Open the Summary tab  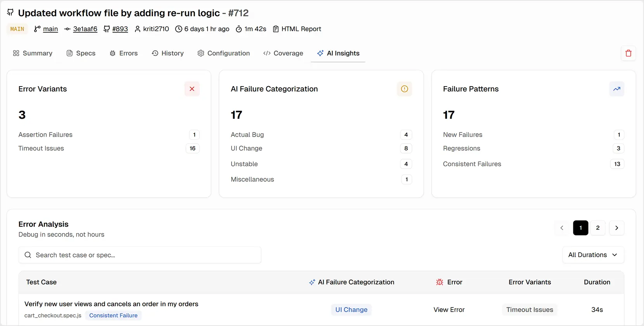click(33, 53)
